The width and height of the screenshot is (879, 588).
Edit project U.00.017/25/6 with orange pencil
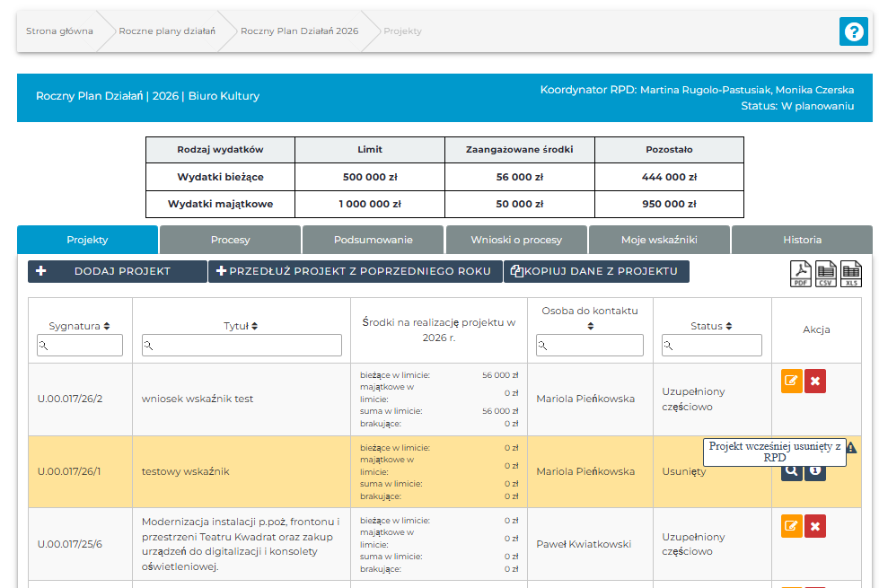coord(791,526)
